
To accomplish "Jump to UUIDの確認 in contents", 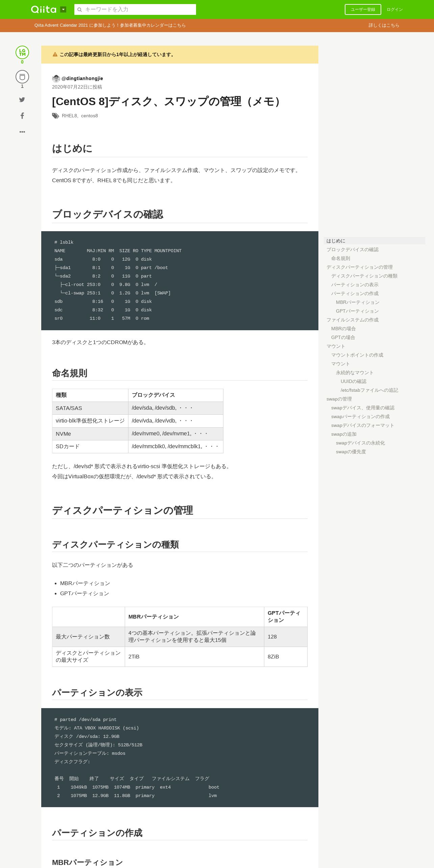I will pyautogui.click(x=354, y=381).
